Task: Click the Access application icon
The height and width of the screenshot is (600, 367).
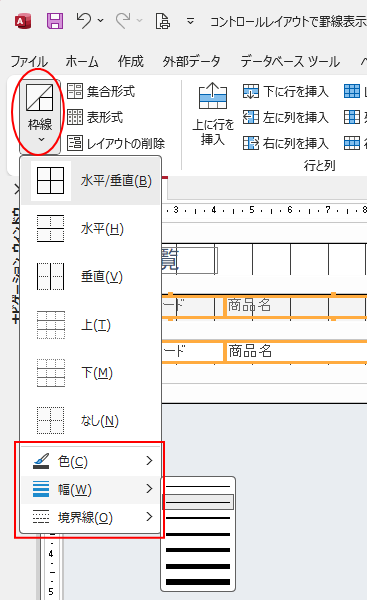Action: [x=23, y=21]
